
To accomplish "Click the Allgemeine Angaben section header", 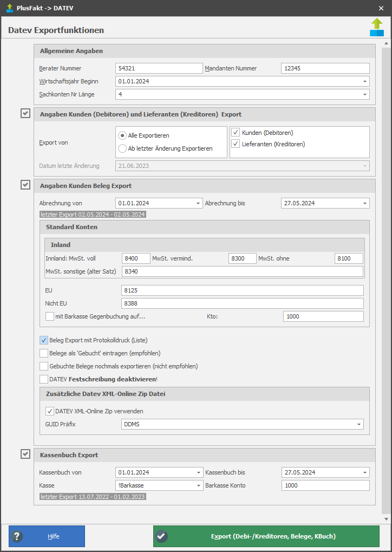I will pyautogui.click(x=205, y=51).
